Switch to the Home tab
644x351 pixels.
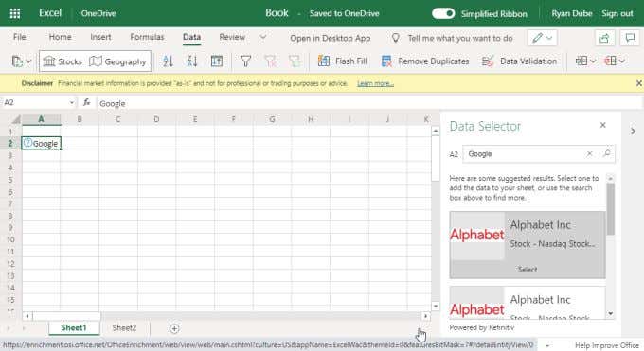[x=60, y=37]
